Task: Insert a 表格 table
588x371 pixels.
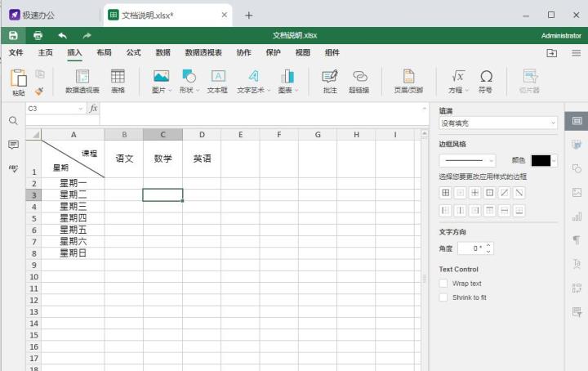Action: click(118, 82)
